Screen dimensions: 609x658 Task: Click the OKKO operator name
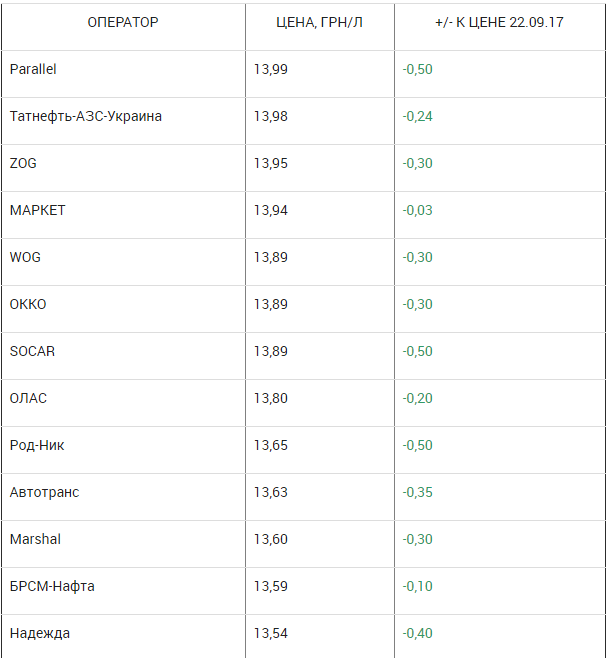(27, 304)
